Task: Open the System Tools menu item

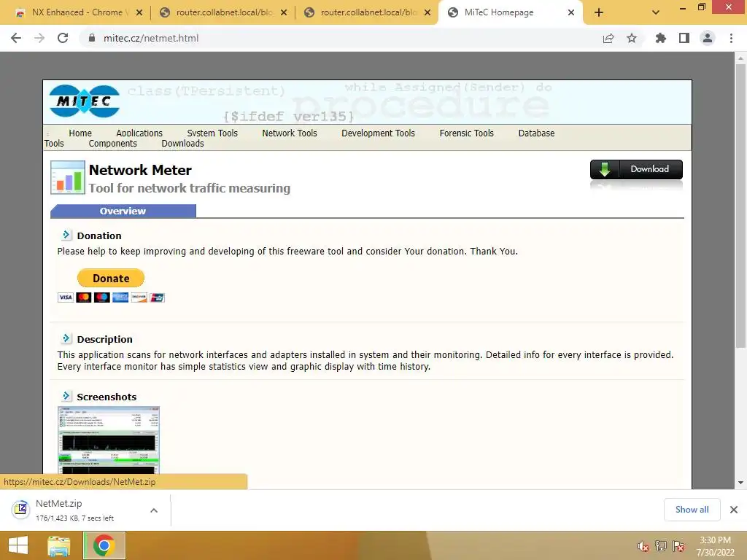Action: pyautogui.click(x=212, y=133)
